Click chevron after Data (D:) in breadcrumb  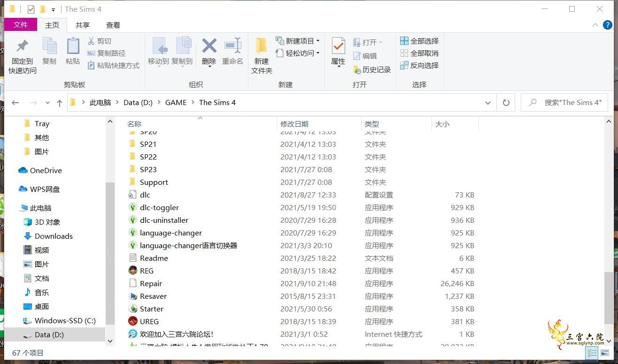click(x=159, y=103)
